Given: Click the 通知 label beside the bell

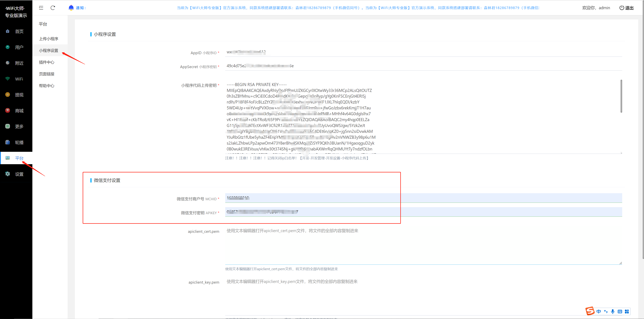Looking at the screenshot, I should point(81,8).
